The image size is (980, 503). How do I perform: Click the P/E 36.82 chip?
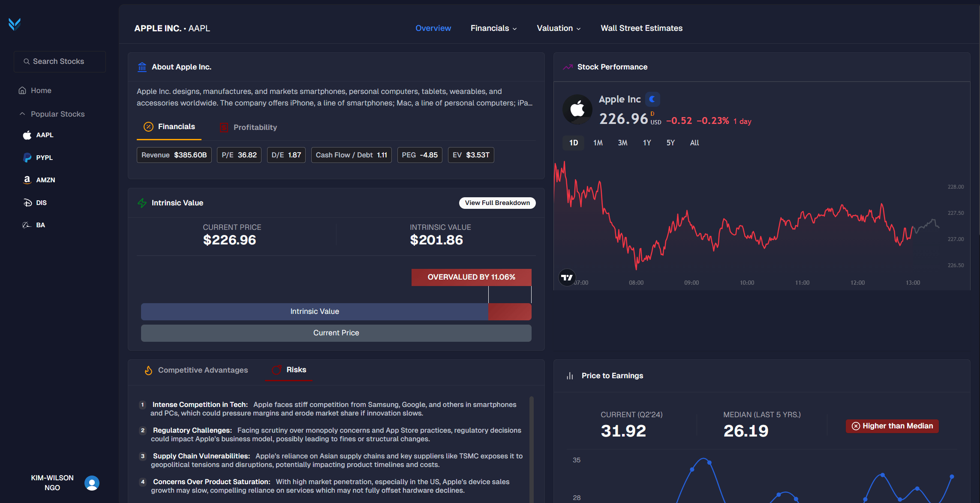click(x=239, y=155)
